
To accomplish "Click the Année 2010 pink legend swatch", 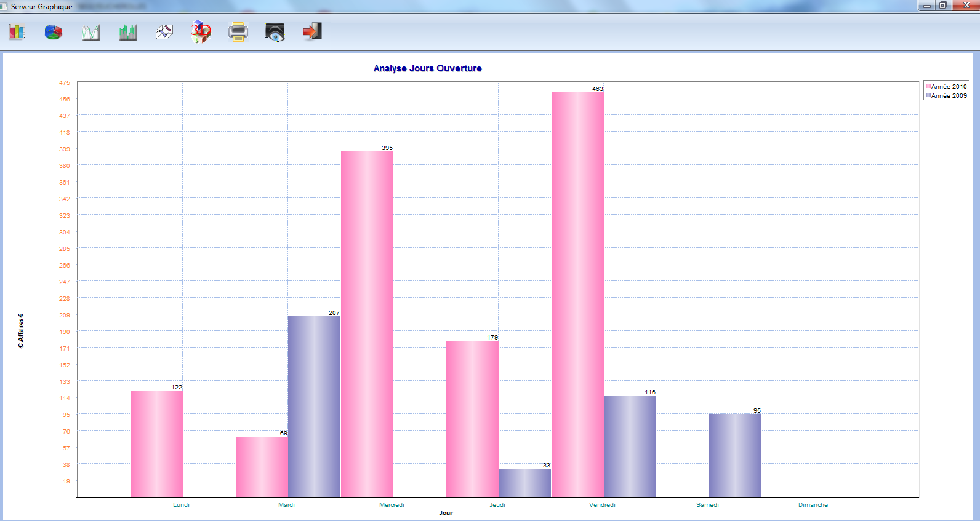I will (x=928, y=87).
